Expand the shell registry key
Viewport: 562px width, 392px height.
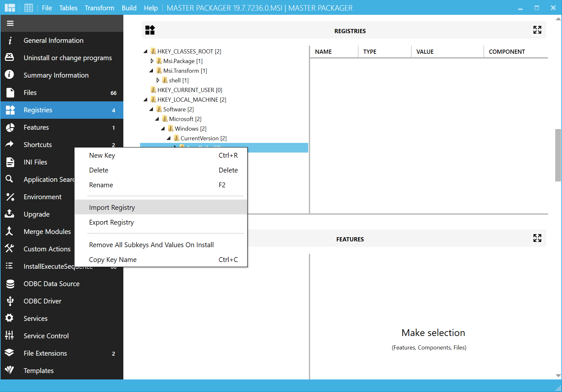[158, 80]
